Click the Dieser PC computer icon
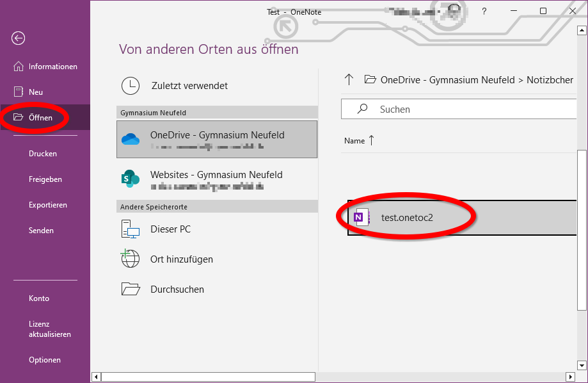 (x=131, y=229)
